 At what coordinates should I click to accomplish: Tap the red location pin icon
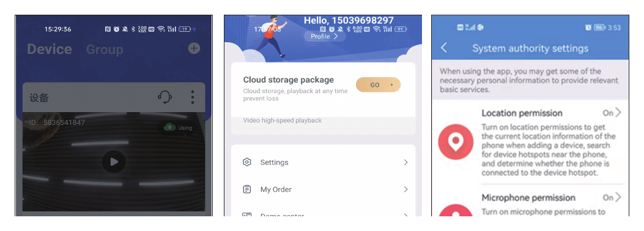(x=456, y=142)
